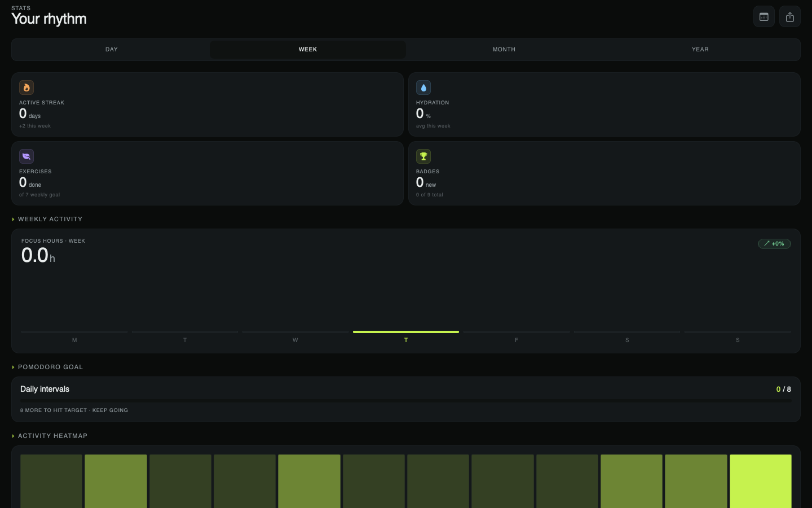Click '8 MORE TO HIT TARGET' text
This screenshot has height=508, width=812.
[54, 410]
